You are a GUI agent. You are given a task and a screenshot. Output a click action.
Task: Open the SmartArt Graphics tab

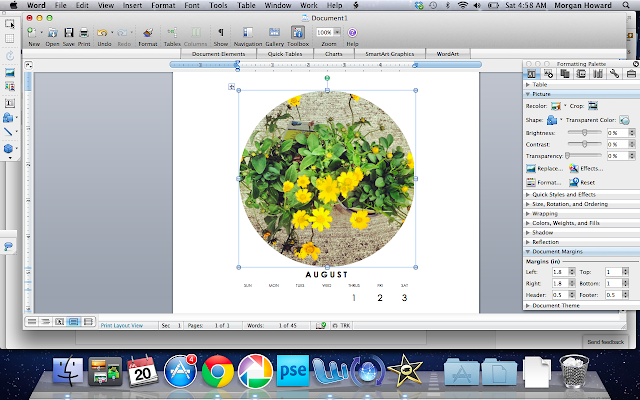click(390, 54)
